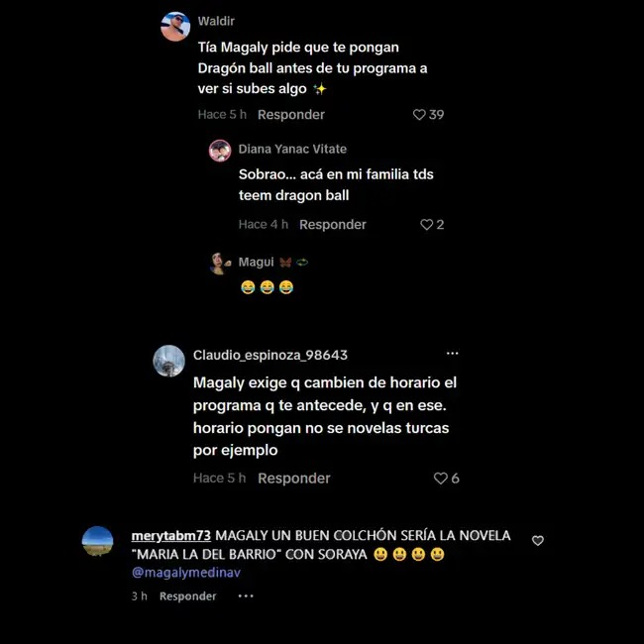Reply to Claudio's novelas turcas comment

point(294,479)
